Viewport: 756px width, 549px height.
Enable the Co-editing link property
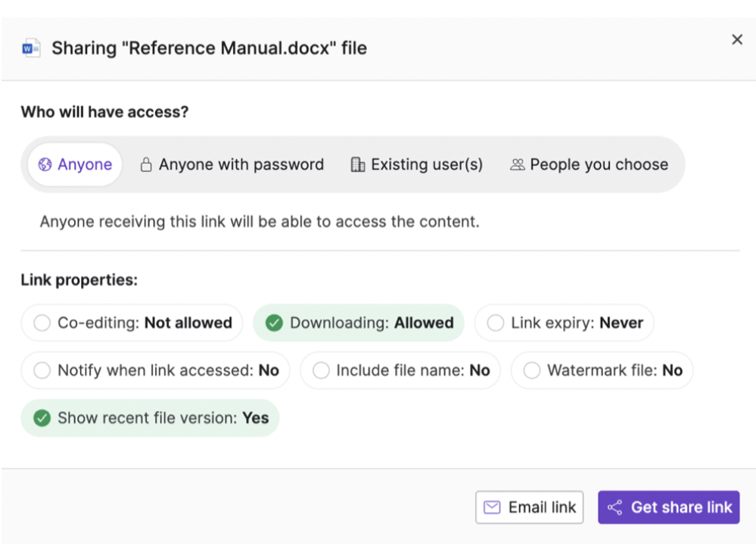click(x=132, y=323)
